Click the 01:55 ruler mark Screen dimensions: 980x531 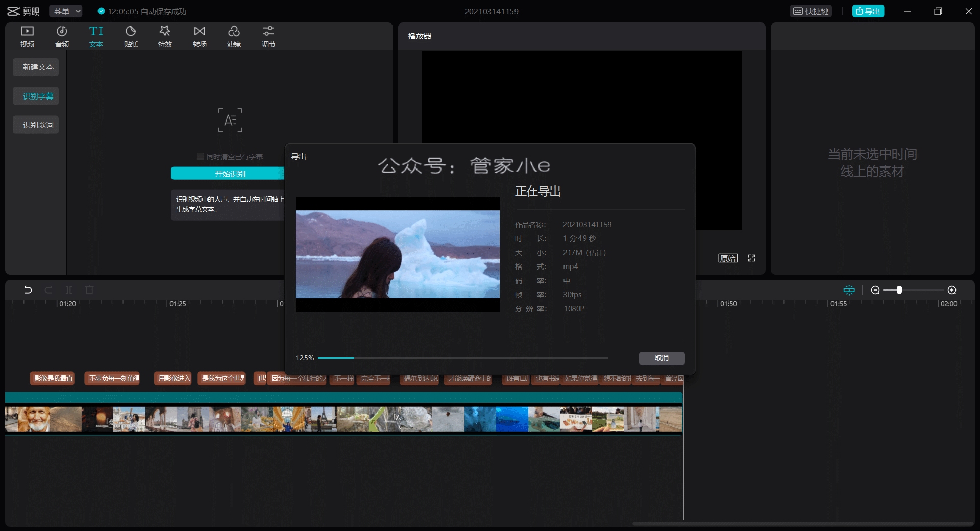coord(838,304)
